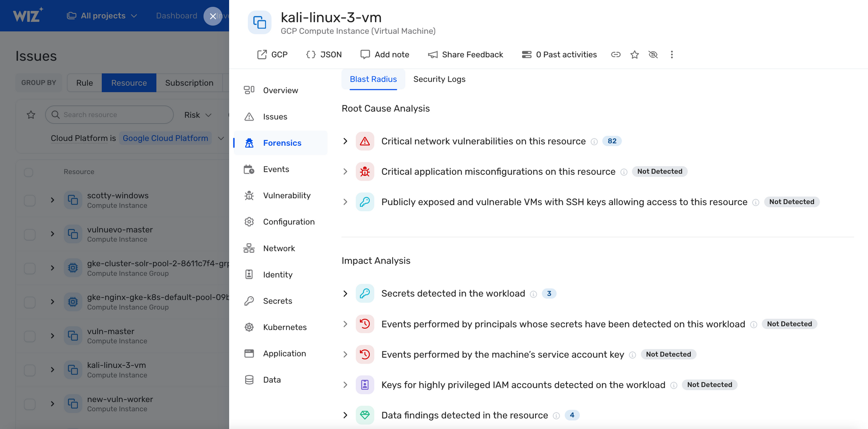
Task: Copy link with the chain icon
Action: coord(616,55)
